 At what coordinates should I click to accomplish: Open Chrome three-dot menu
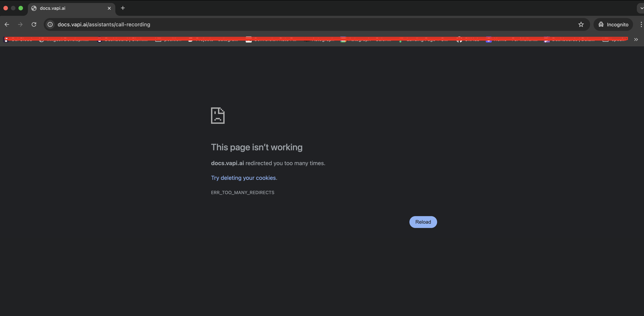(x=641, y=24)
